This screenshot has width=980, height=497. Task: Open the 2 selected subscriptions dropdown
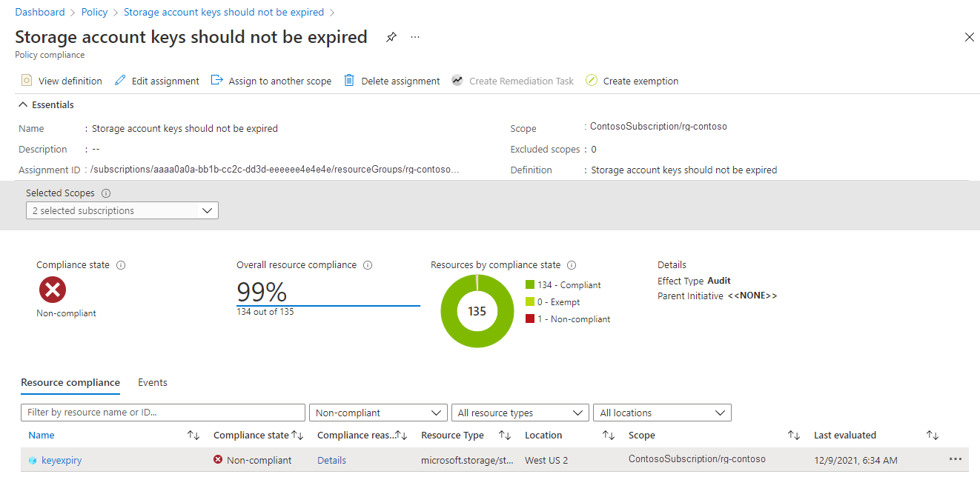pyautogui.click(x=122, y=210)
